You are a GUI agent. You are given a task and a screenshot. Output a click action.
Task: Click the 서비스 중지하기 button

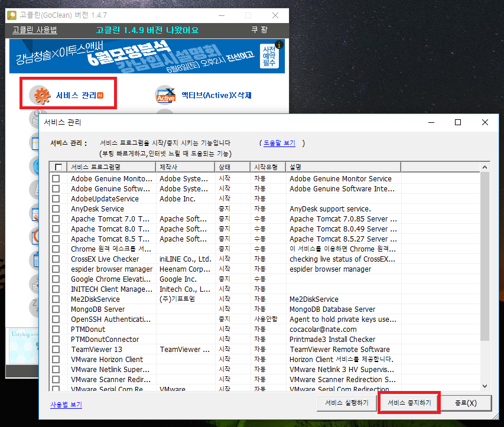point(409,403)
